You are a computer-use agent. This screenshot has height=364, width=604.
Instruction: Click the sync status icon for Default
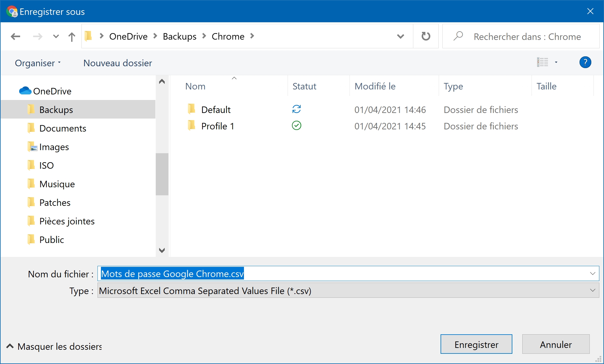coord(296,109)
